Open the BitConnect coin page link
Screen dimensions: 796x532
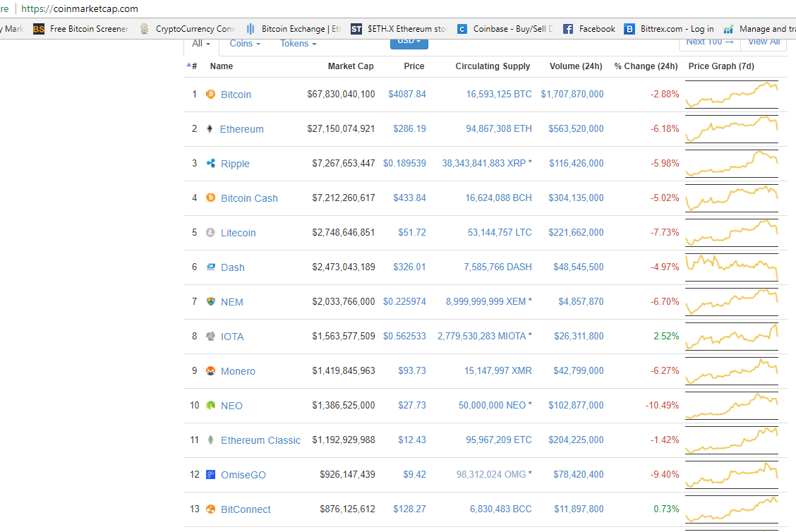click(x=245, y=509)
